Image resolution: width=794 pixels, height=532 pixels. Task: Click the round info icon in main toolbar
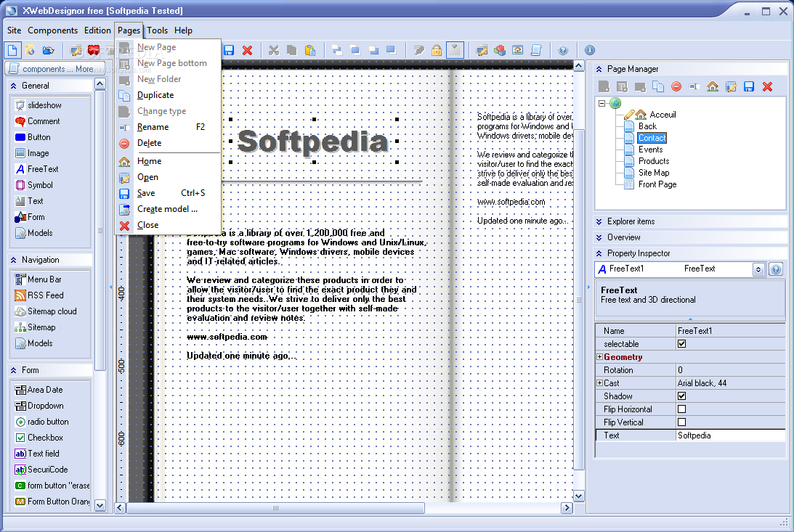[x=589, y=50]
